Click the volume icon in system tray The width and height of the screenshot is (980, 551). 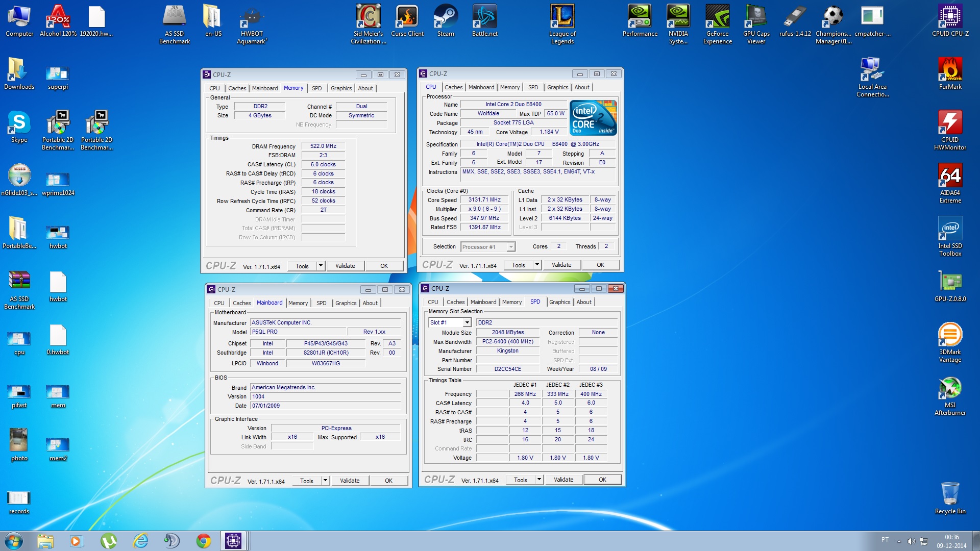911,541
